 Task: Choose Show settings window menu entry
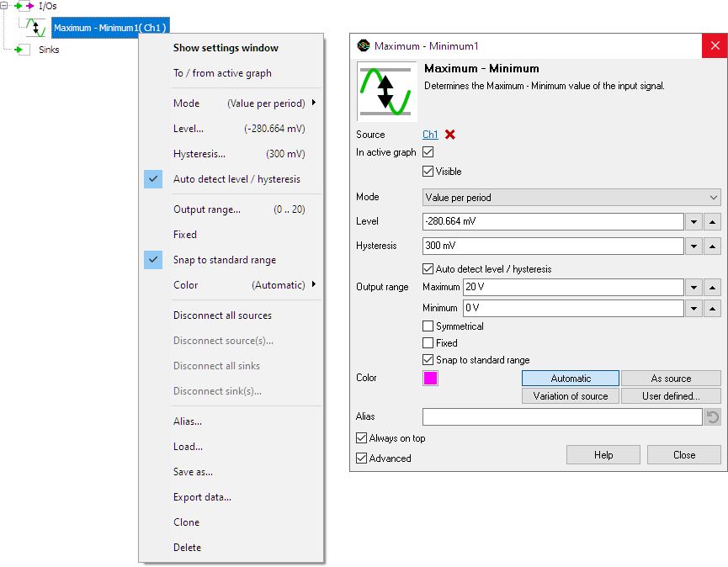[x=231, y=48]
